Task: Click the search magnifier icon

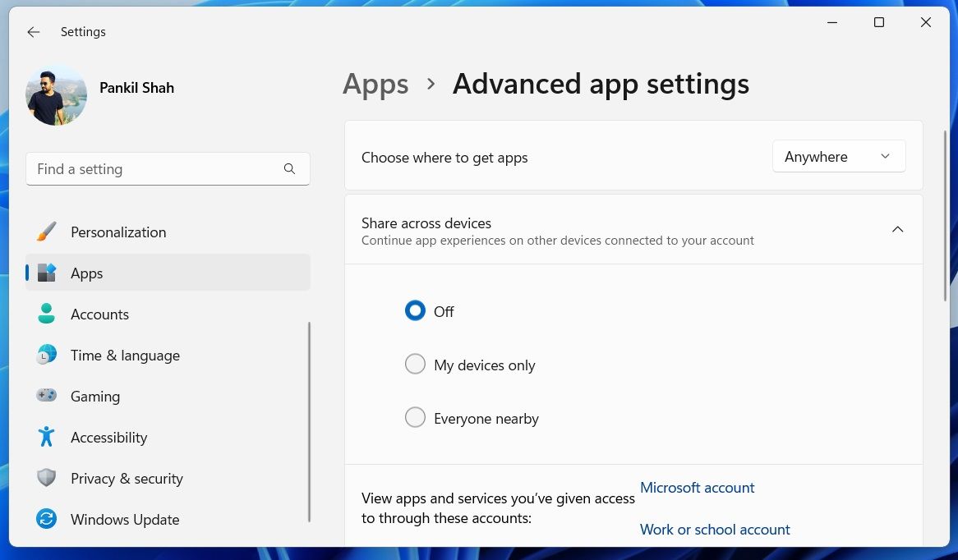Action: pyautogui.click(x=289, y=168)
